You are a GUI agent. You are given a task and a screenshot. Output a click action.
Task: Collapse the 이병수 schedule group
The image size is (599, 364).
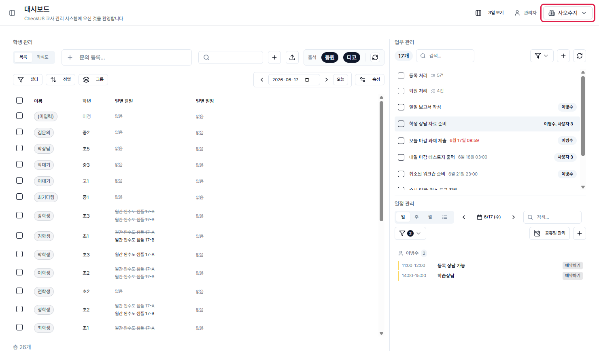click(412, 253)
